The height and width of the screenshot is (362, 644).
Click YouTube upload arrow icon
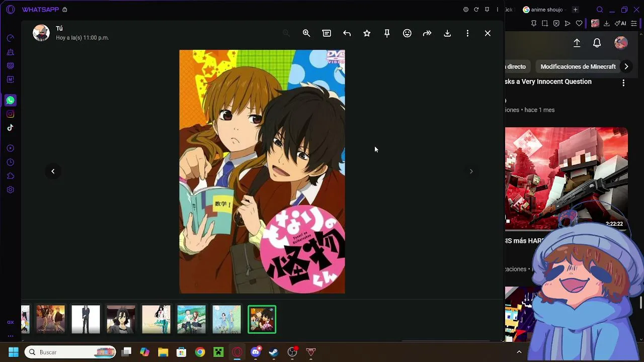[x=577, y=43]
